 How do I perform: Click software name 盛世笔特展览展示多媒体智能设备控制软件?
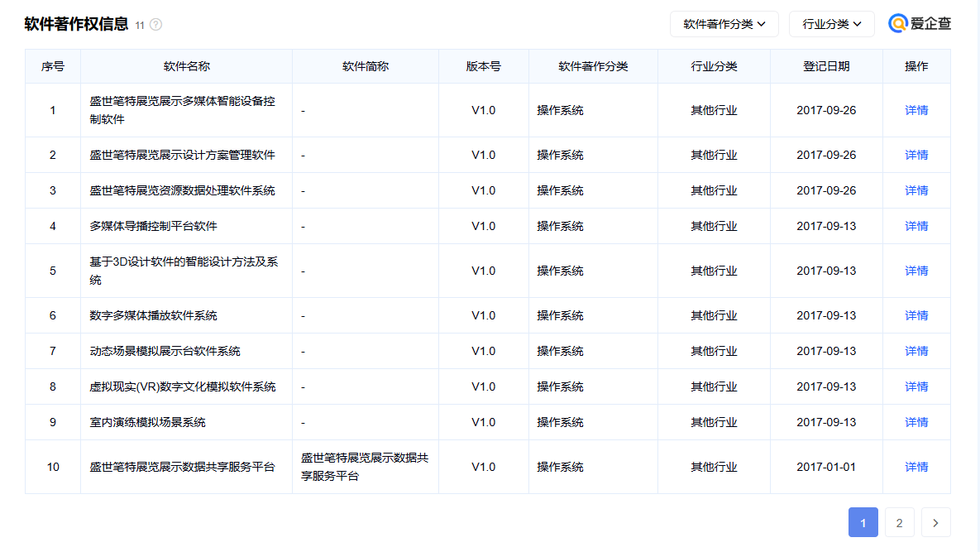tap(183, 110)
